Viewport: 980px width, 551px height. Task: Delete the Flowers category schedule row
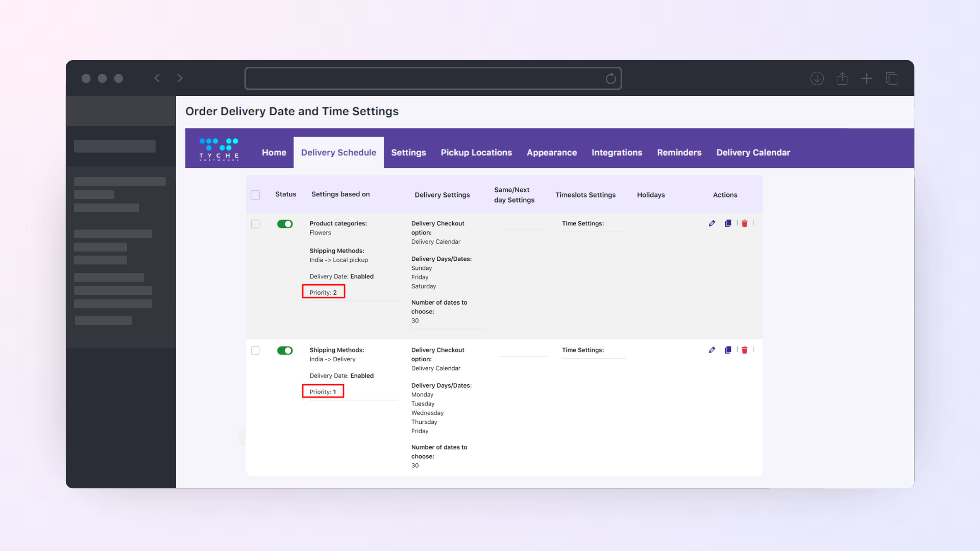click(745, 223)
